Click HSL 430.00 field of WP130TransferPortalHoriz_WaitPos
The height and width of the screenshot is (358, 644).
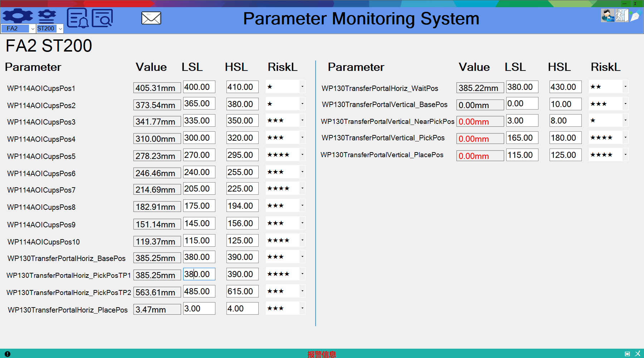[566, 87]
